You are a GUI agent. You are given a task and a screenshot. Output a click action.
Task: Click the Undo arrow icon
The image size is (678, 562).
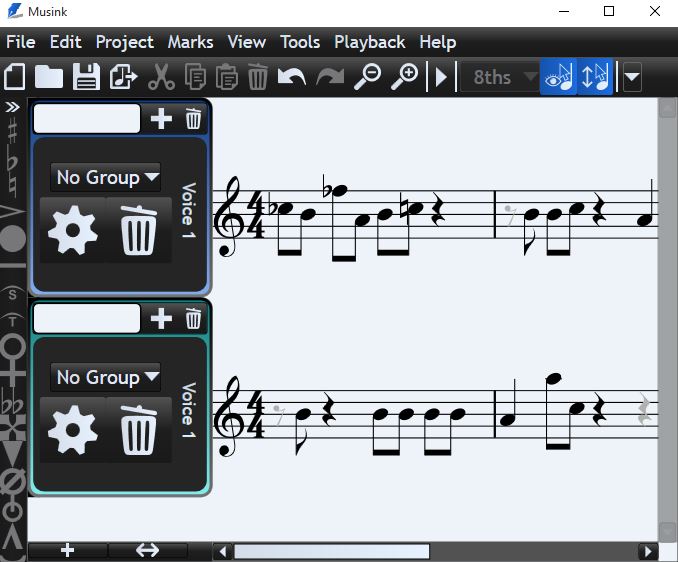point(291,77)
